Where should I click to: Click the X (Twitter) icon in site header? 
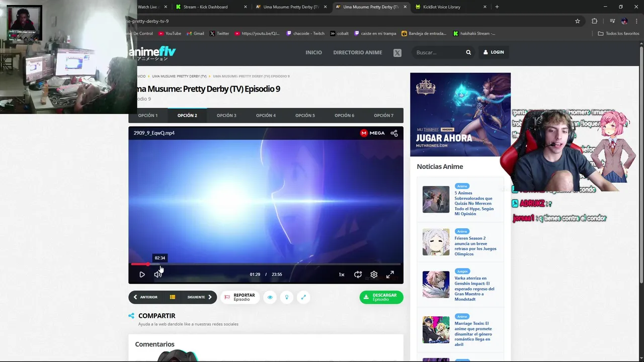coord(397,52)
